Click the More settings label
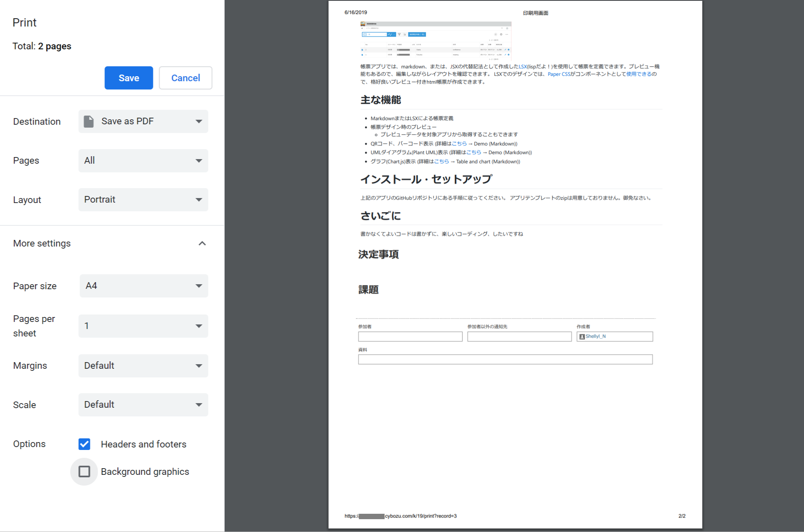804x532 pixels. pos(42,244)
